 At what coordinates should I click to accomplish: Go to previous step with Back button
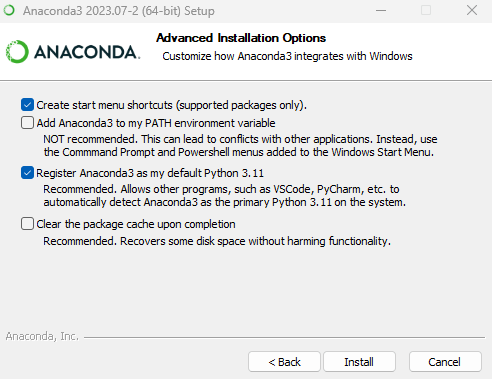pos(284,362)
